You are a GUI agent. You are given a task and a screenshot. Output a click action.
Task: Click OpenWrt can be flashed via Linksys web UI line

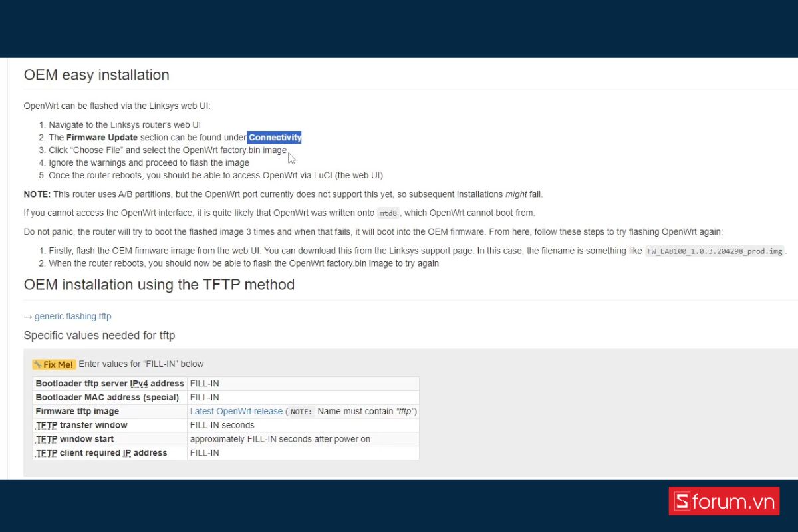pos(117,106)
